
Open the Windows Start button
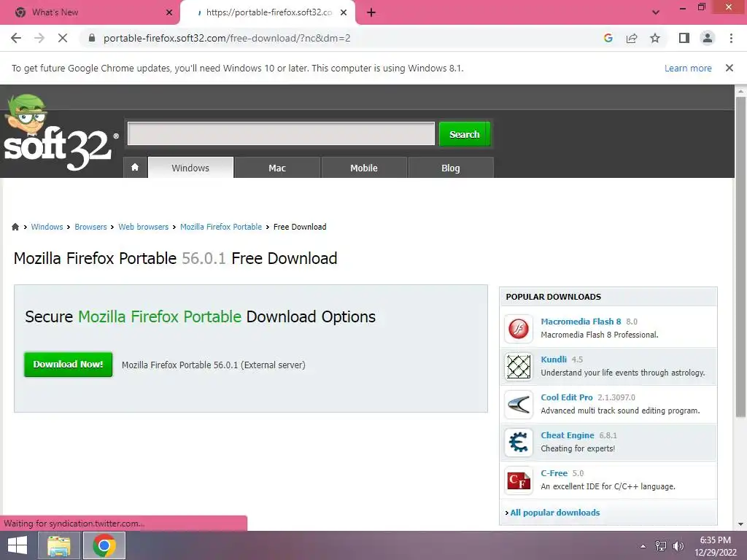18,545
